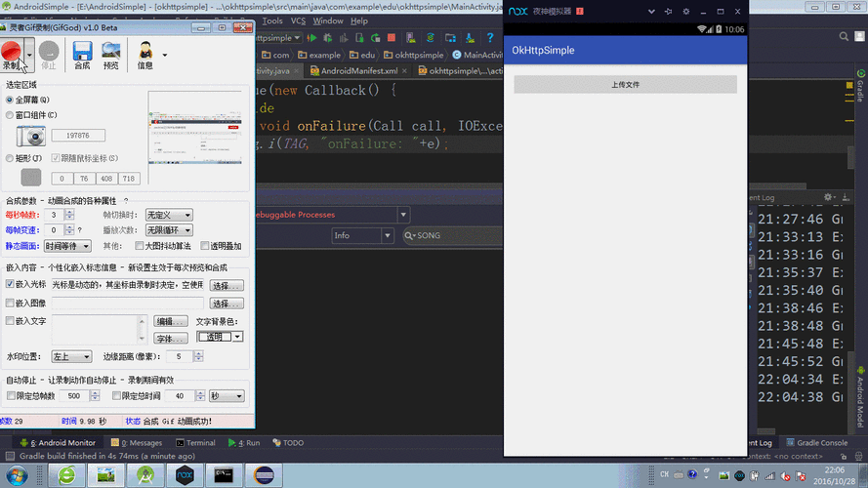The height and width of the screenshot is (488, 868).
Task: Select the 窗口组件 window component radio option
Action: pos(10,115)
